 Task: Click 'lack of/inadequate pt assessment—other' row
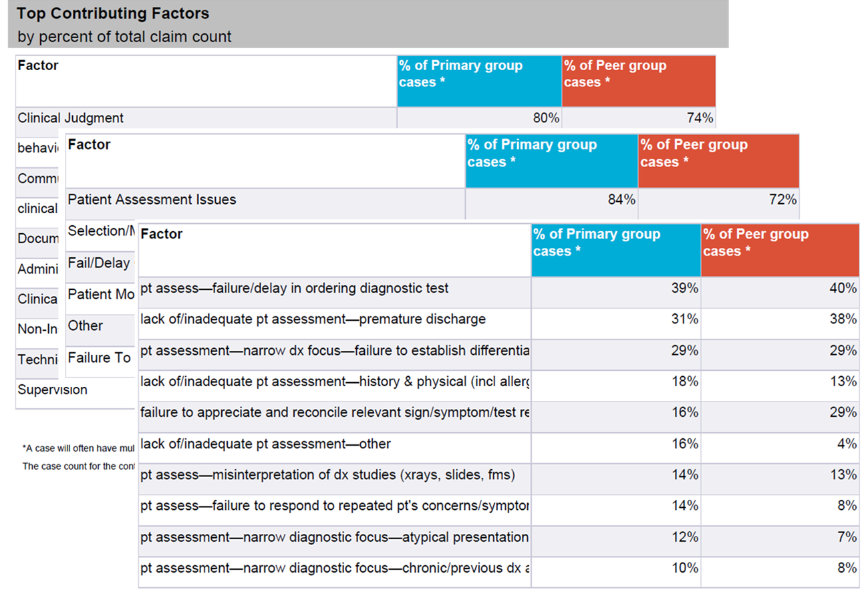coord(265,444)
